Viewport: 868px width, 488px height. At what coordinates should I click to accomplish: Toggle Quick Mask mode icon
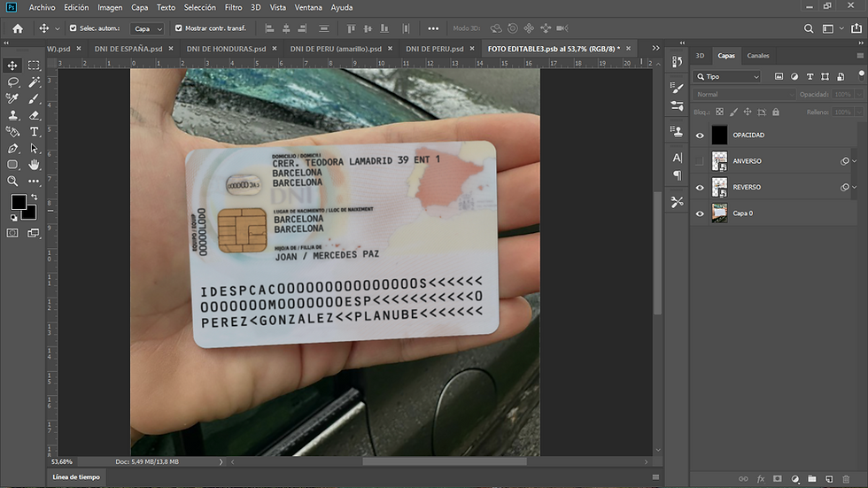pos(12,233)
